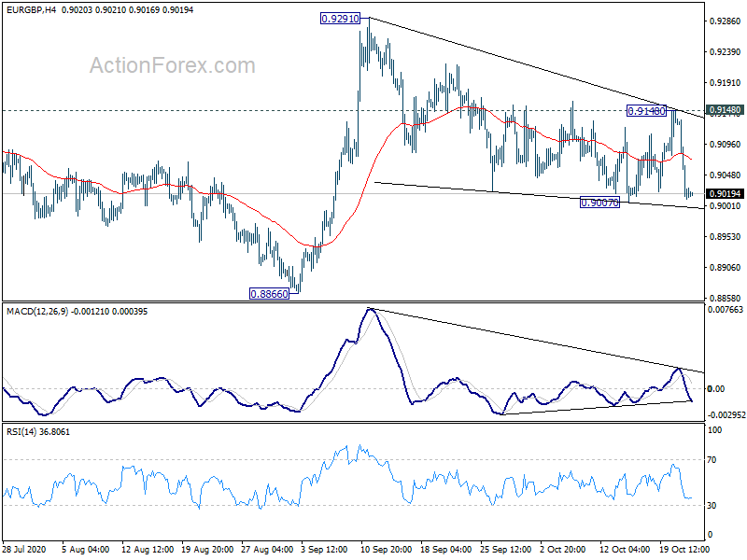The height and width of the screenshot is (560, 747).
Task: Click the MACD zero level 0.00 label
Action: click(716, 389)
